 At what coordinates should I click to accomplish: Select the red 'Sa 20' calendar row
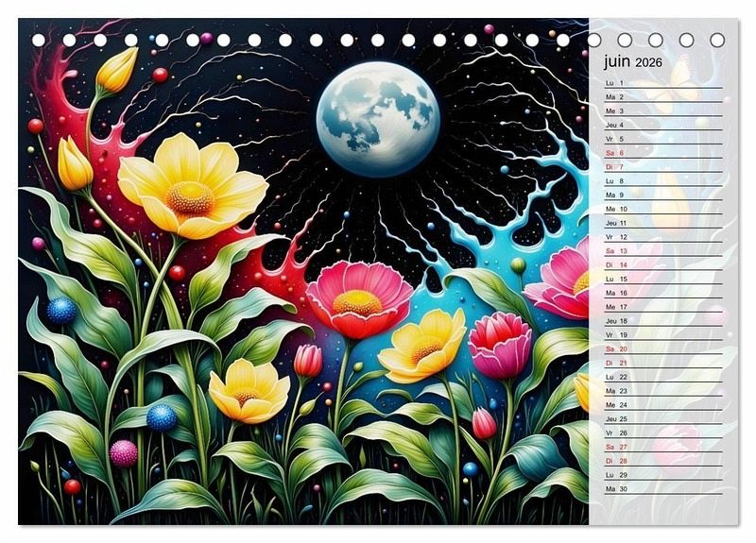click(664, 348)
